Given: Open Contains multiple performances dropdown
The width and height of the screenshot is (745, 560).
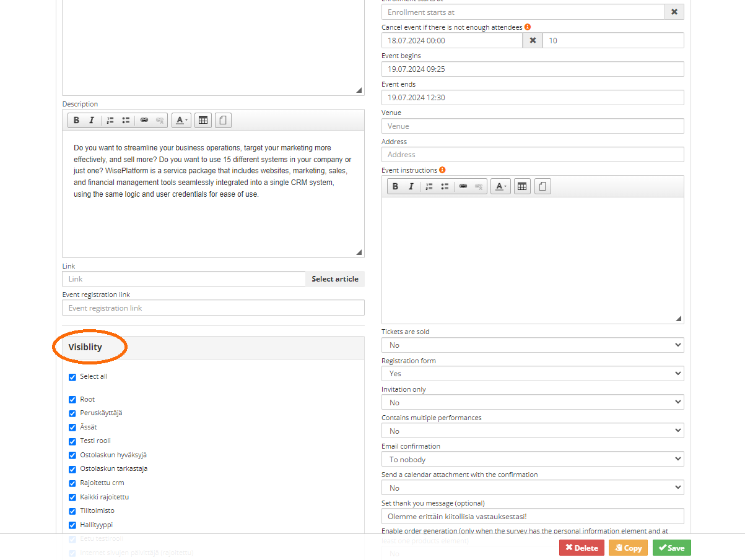Looking at the screenshot, I should (x=533, y=431).
